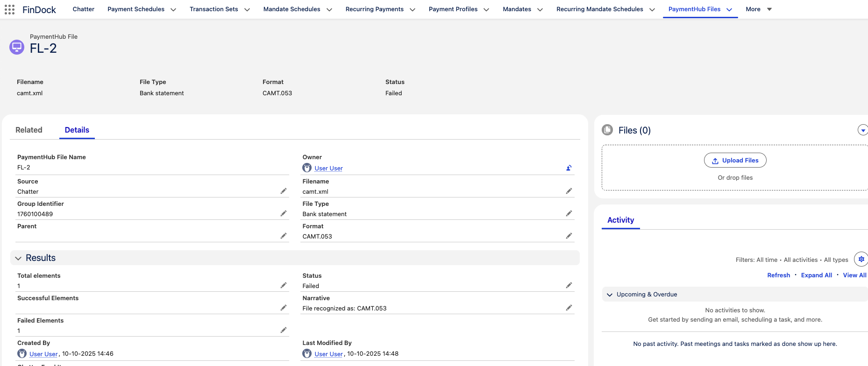Image resolution: width=868 pixels, height=366 pixels.
Task: Open Mandate Schedules dropdown chevron
Action: coord(329,9)
